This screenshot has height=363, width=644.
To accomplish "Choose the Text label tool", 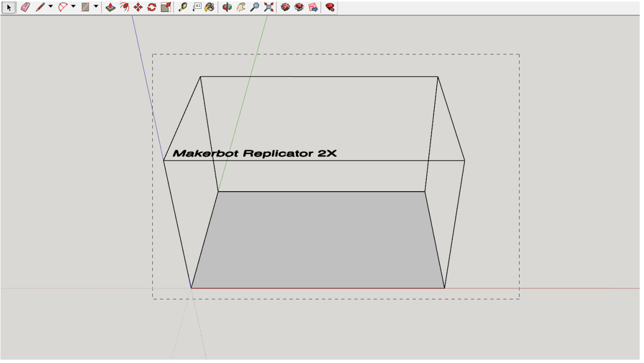I will coord(197,7).
